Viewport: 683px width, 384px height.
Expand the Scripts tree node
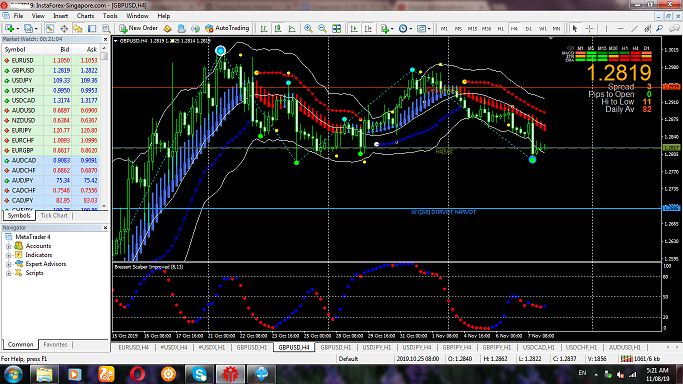(8, 273)
